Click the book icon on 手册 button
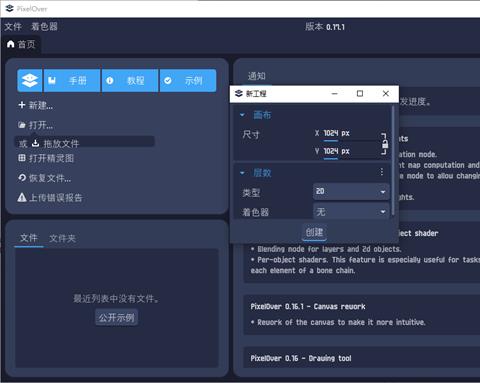Viewport: 480px width, 383px height. (52, 80)
